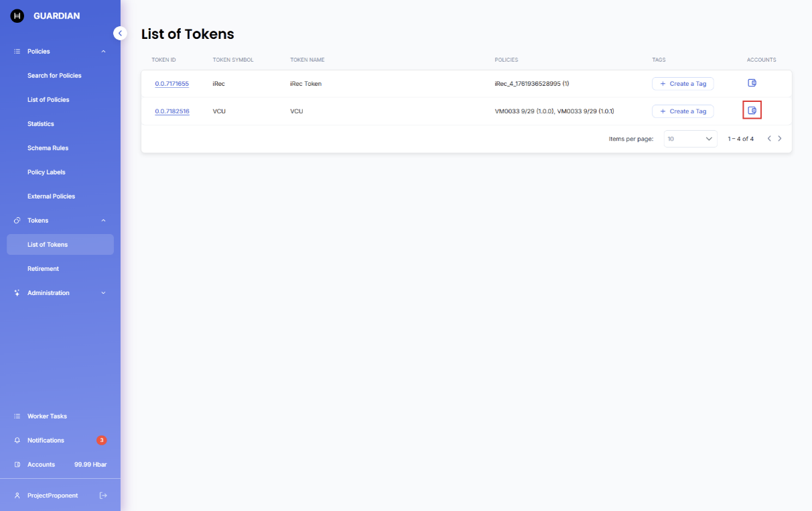812x511 pixels.
Task: Collapse the Tokens menu section
Action: [x=103, y=221]
